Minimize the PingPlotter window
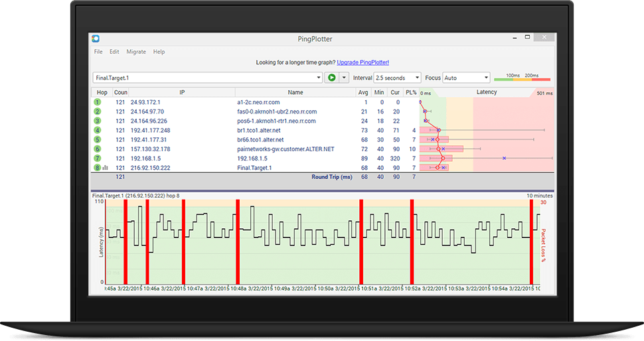644x341 pixels. point(515,37)
